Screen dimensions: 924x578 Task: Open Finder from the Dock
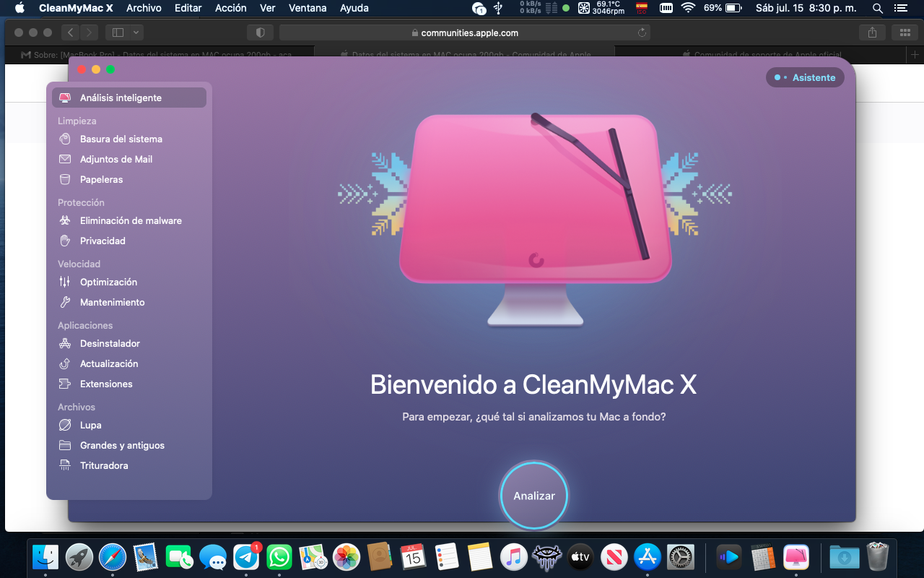click(45, 557)
